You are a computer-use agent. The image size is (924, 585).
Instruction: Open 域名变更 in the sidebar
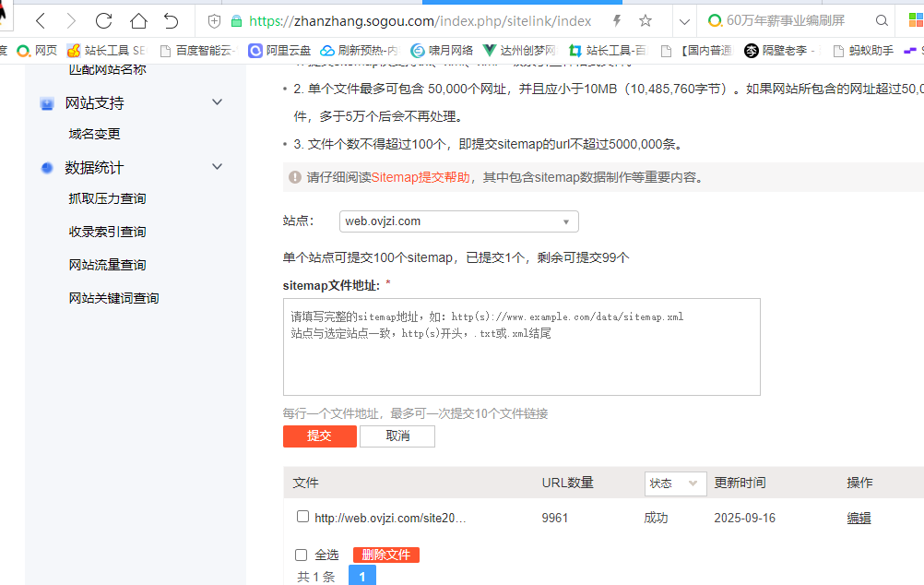click(x=94, y=134)
